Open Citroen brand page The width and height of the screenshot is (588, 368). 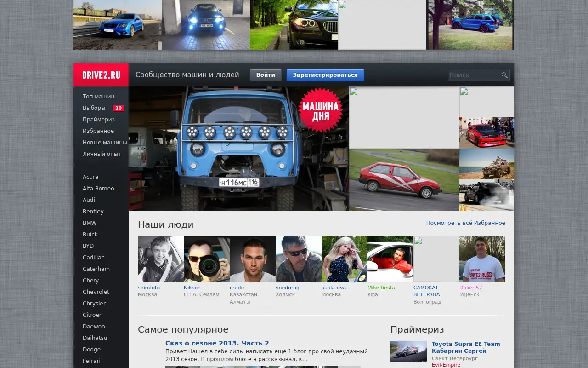click(92, 315)
